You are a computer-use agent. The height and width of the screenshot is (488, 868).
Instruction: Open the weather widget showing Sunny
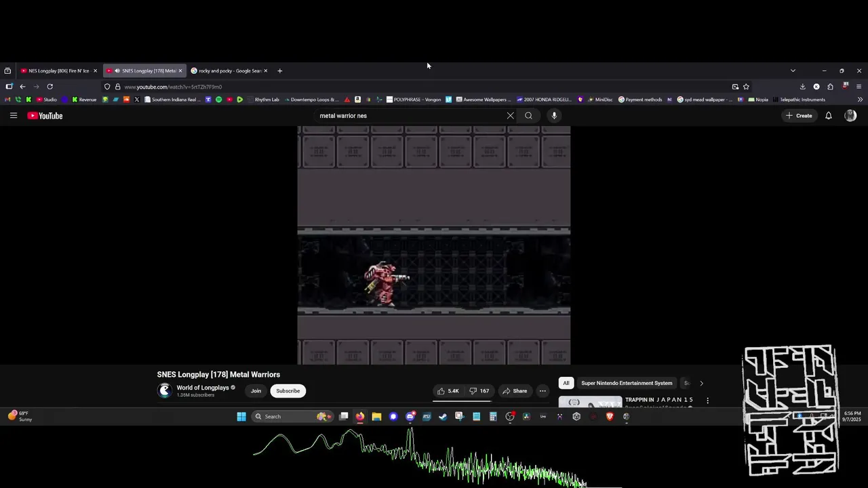[20, 416]
